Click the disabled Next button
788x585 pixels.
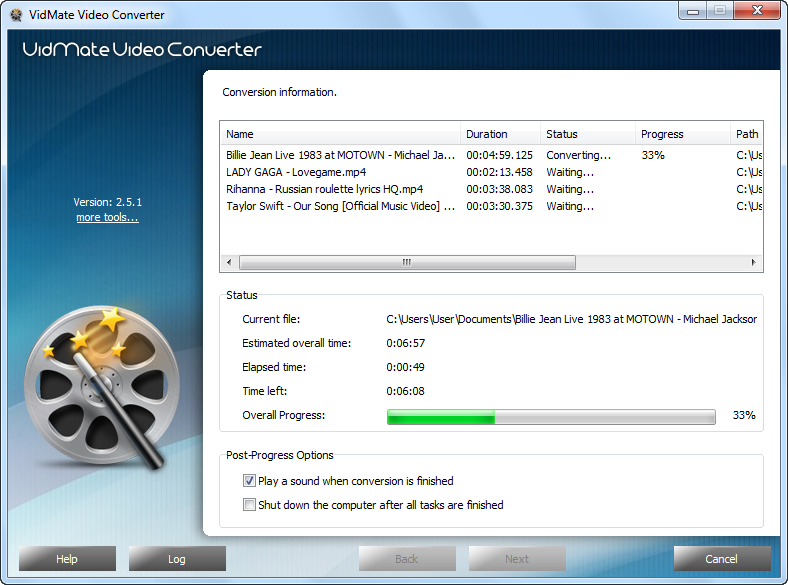[x=517, y=559]
